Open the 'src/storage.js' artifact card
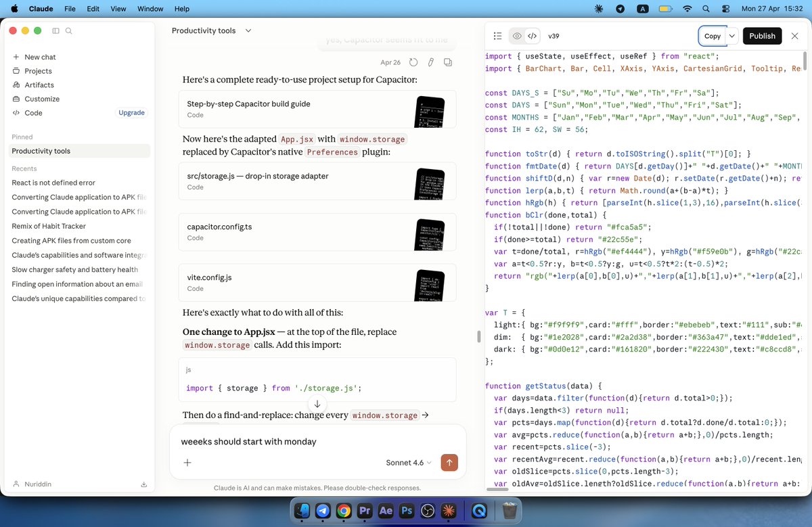812x527 pixels. tap(317, 181)
